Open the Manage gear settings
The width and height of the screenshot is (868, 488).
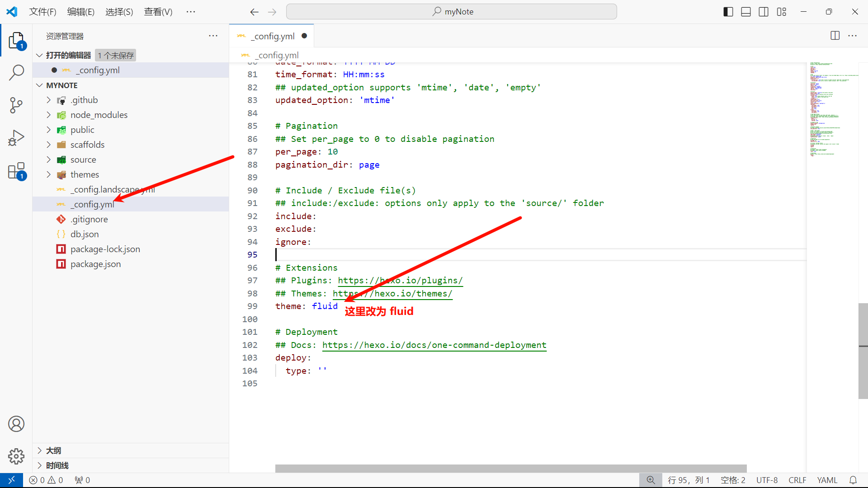(x=16, y=456)
